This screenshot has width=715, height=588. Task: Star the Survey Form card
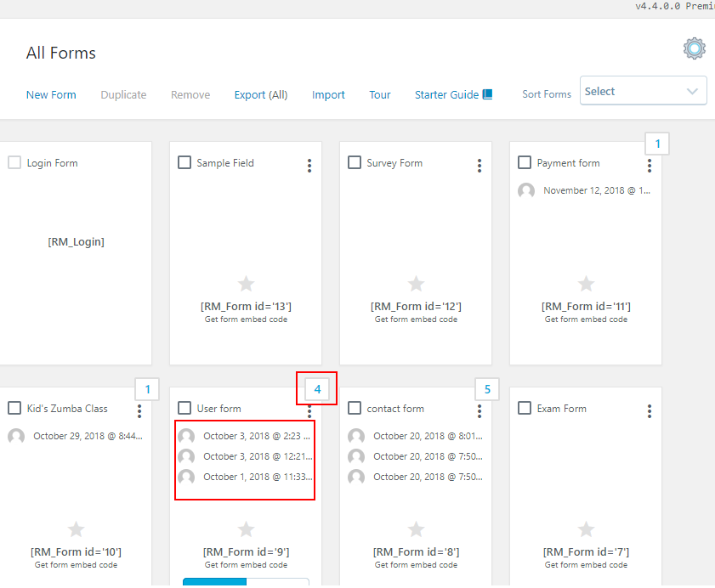coord(416,284)
